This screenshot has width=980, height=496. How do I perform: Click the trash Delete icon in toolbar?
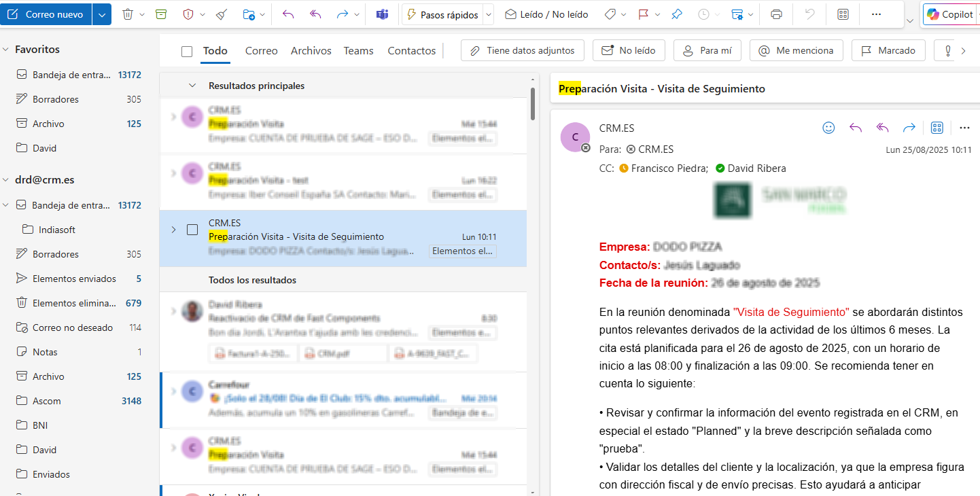click(128, 14)
